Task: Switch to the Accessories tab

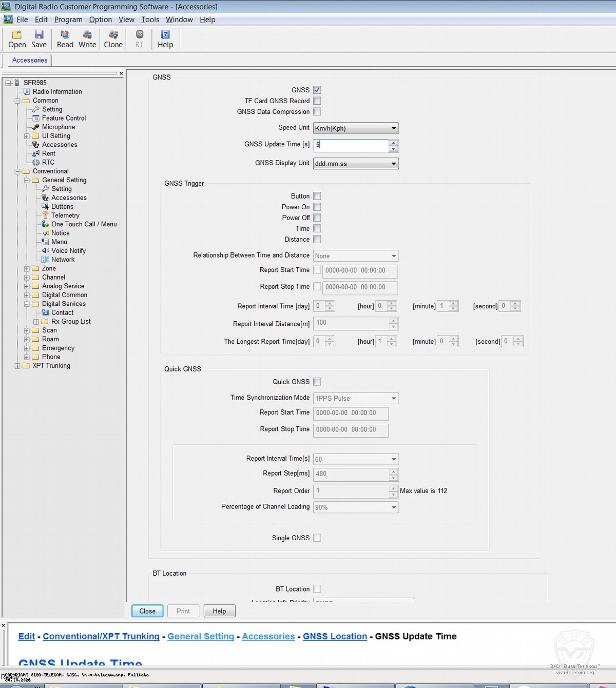Action: 30,60
